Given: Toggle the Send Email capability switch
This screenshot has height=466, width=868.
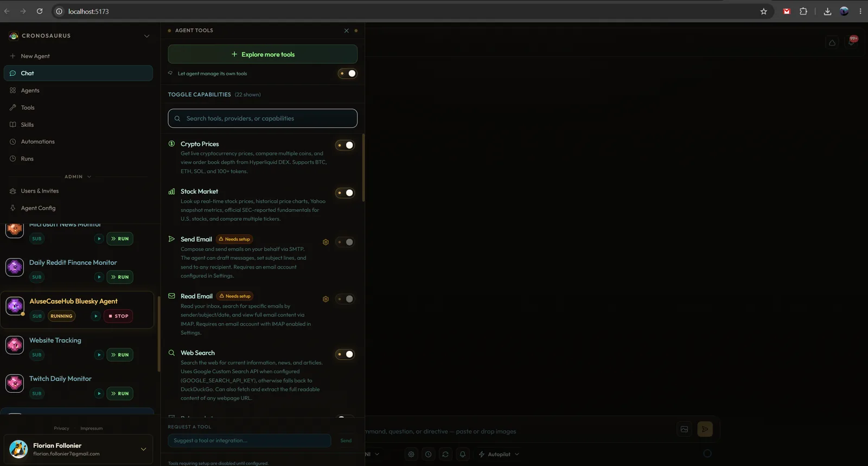Looking at the screenshot, I should pyautogui.click(x=345, y=242).
